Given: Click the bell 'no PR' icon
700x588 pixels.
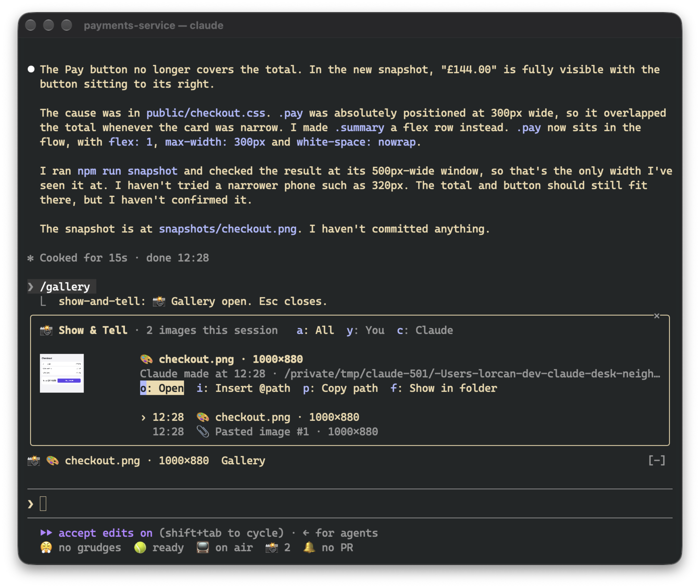Looking at the screenshot, I should coord(309,548).
